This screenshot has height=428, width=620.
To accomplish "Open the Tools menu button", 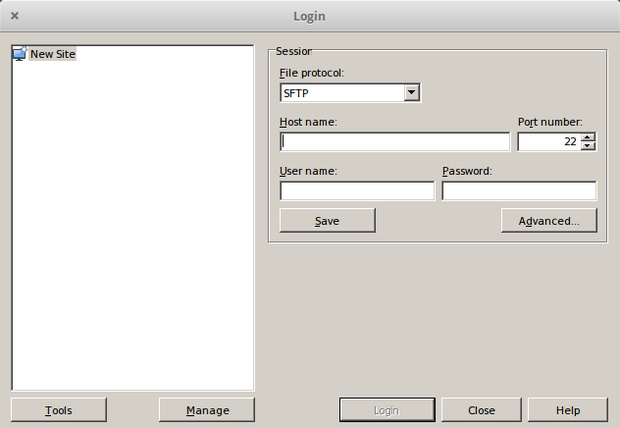I will point(59,410).
